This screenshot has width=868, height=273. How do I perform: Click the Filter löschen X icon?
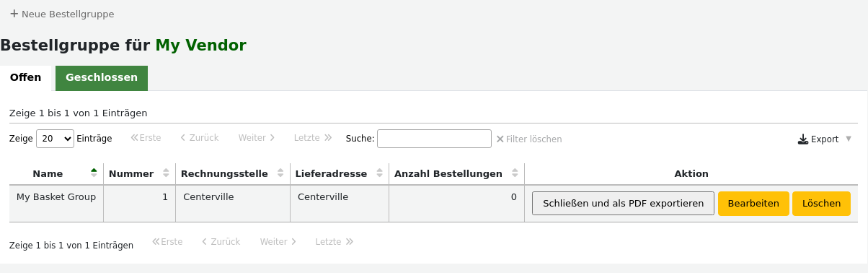[x=500, y=139]
